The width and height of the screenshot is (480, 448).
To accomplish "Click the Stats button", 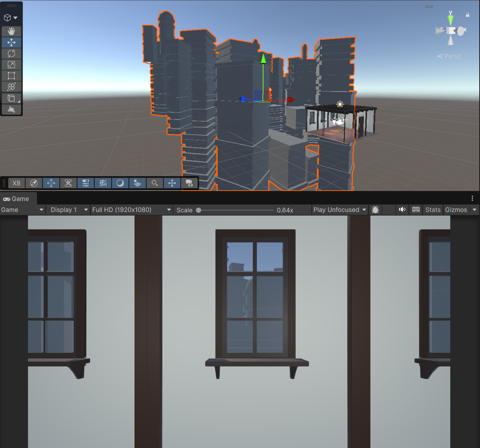I will click(433, 210).
